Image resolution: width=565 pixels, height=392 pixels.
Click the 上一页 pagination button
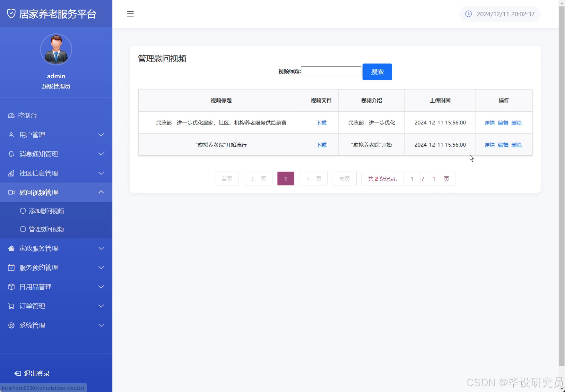pyautogui.click(x=258, y=179)
